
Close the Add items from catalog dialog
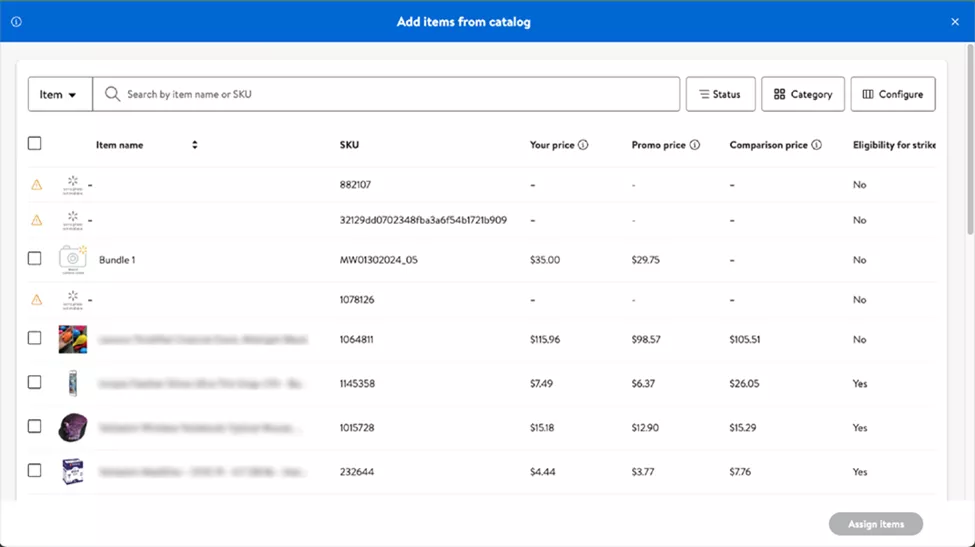pyautogui.click(x=955, y=22)
